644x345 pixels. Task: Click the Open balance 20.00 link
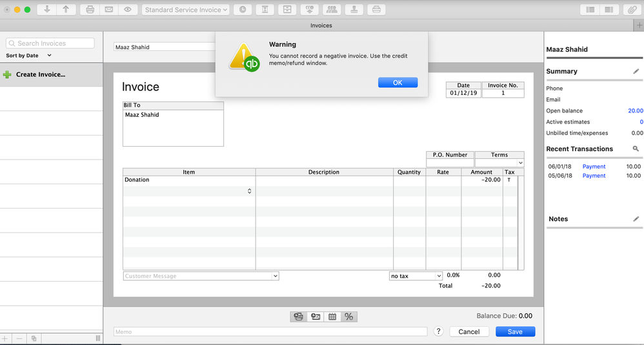point(636,110)
